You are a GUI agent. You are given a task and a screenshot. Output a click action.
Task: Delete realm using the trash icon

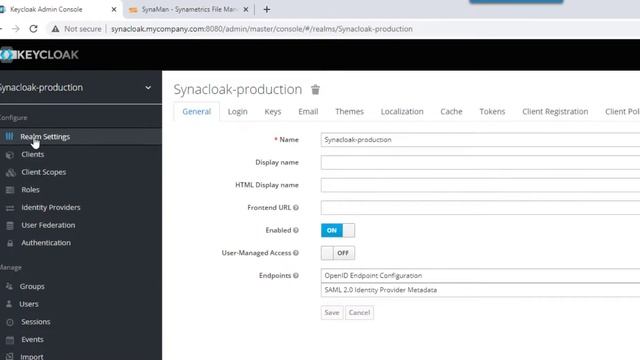(315, 89)
